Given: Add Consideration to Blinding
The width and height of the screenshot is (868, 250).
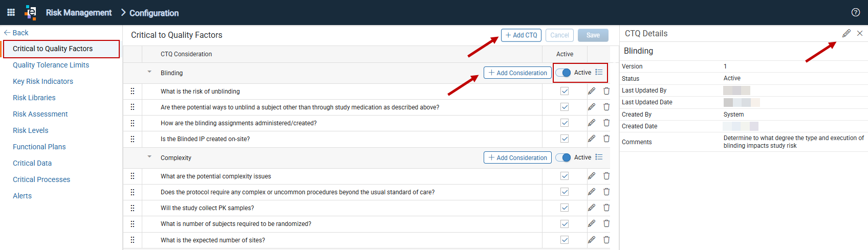Looking at the screenshot, I should point(517,73).
